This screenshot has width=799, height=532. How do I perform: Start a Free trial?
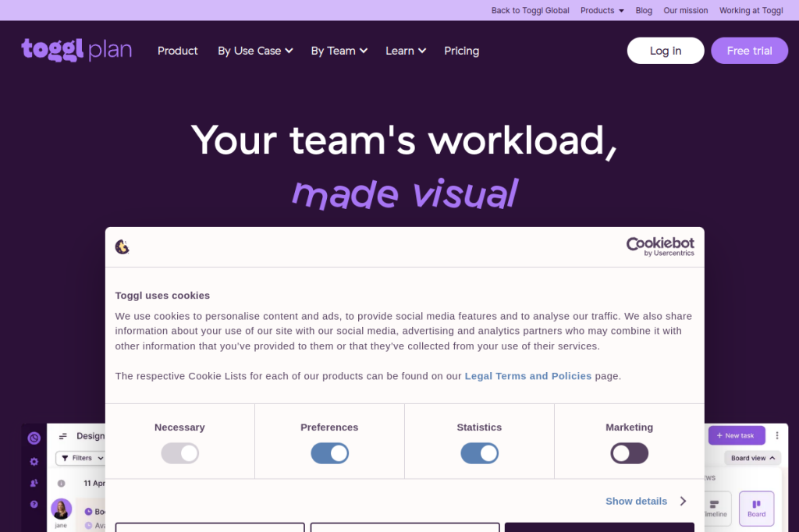click(750, 51)
